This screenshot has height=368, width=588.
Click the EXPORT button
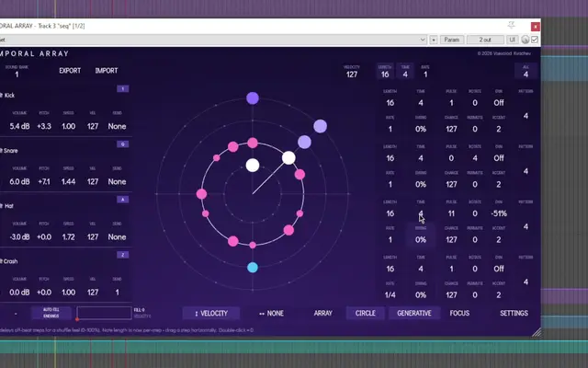[70, 71]
